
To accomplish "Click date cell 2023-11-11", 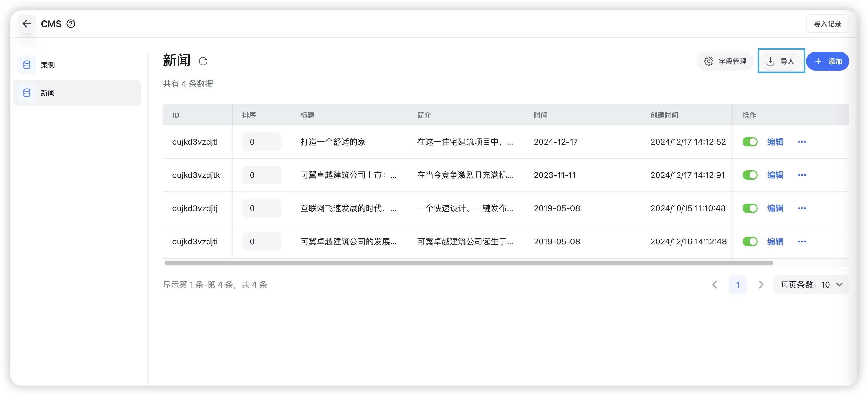I will coord(555,175).
